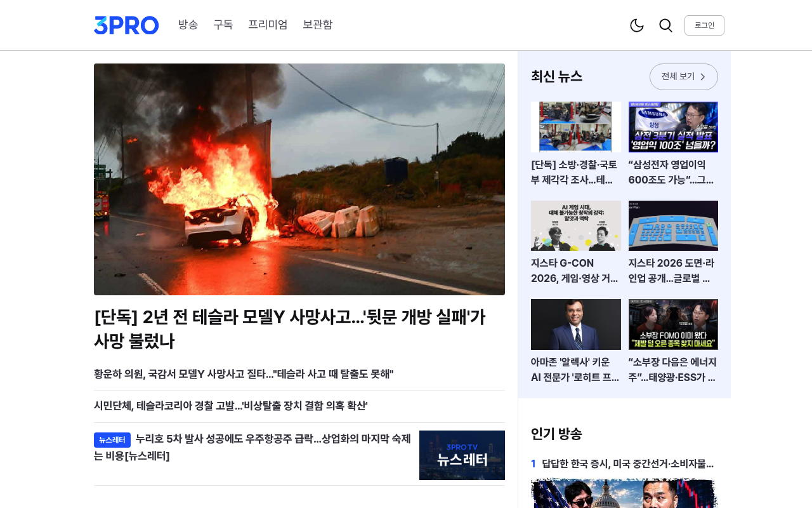Open the 지스타 2026 floor plan thumbnail
This screenshot has height=508, width=812.
pyautogui.click(x=673, y=225)
